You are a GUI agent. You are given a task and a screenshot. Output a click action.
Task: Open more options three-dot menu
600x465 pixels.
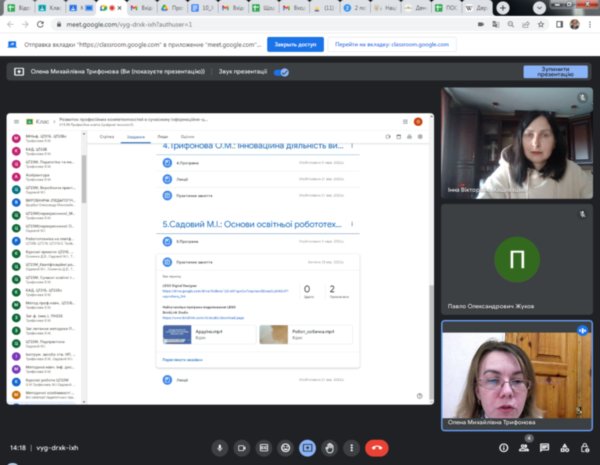(x=352, y=448)
